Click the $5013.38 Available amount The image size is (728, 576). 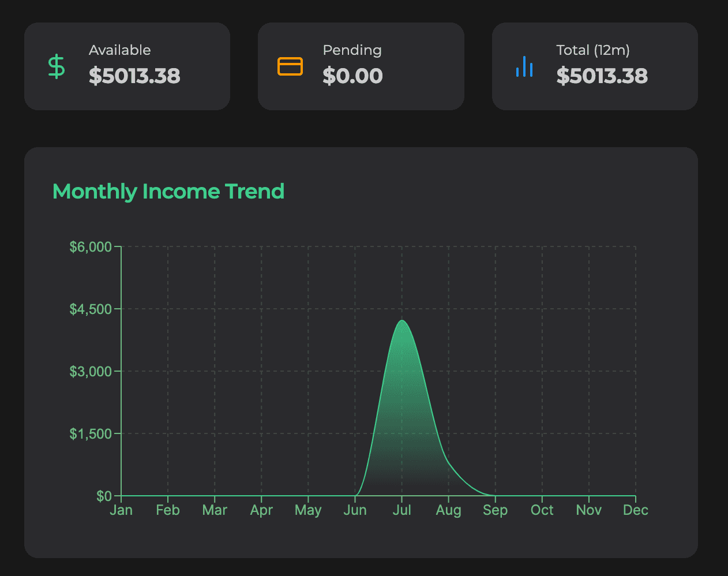134,76
